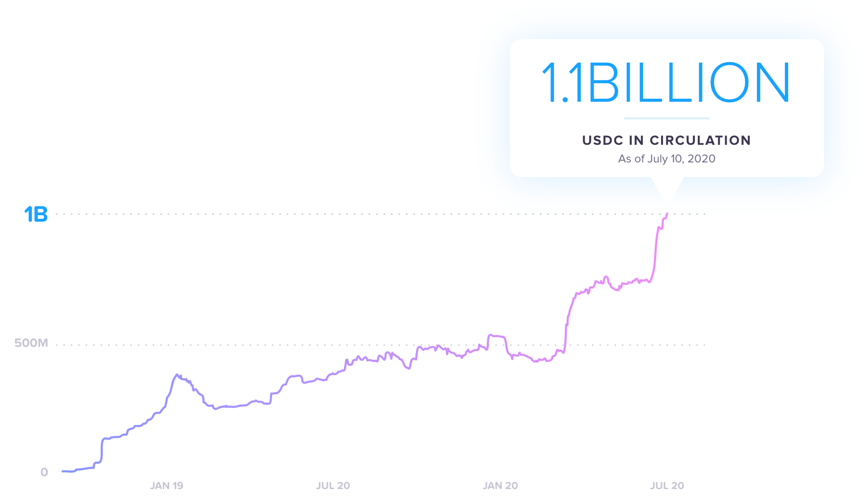Screen dimensions: 868x496
Task: Click the '1B' y-axis label
Action: (x=36, y=215)
